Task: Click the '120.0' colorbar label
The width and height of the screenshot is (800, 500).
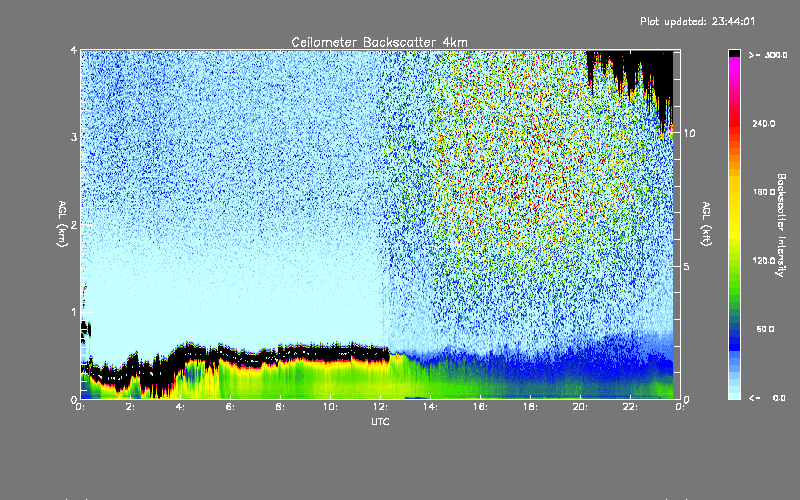Action: pyautogui.click(x=764, y=260)
